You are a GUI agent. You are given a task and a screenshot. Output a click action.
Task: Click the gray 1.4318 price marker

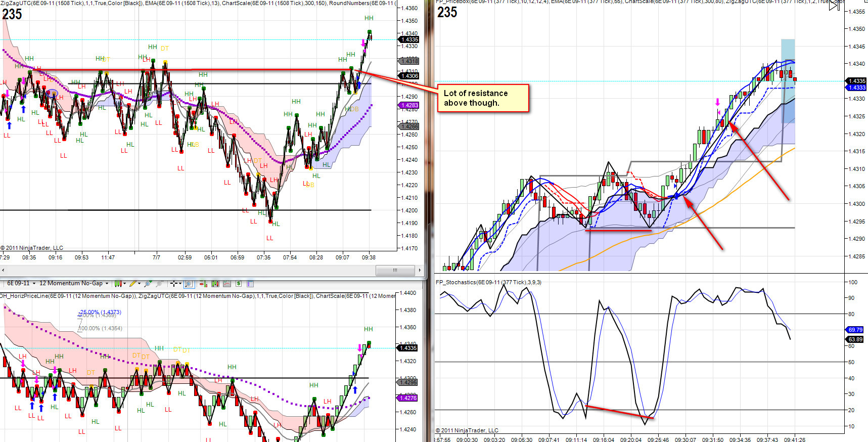pyautogui.click(x=409, y=61)
